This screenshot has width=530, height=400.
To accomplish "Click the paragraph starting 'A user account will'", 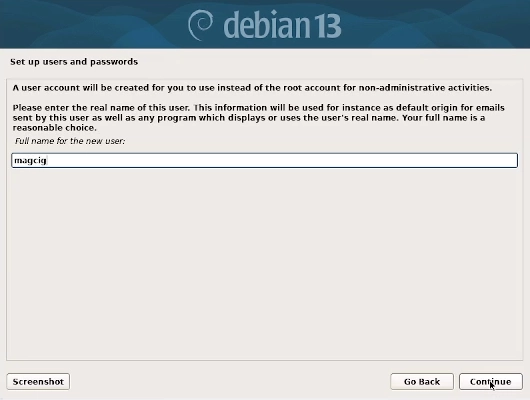I will point(252,88).
